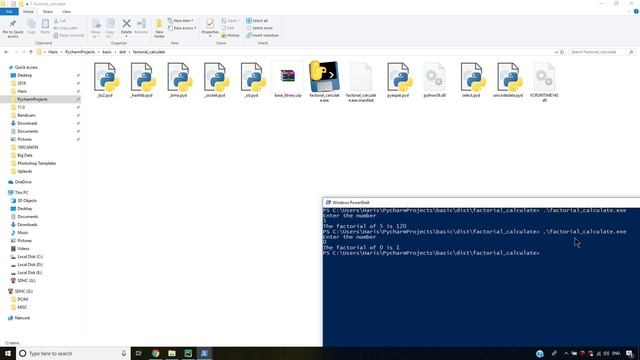The width and height of the screenshot is (640, 360).
Task: Select the _ssl.pyd file
Action: coord(252,80)
